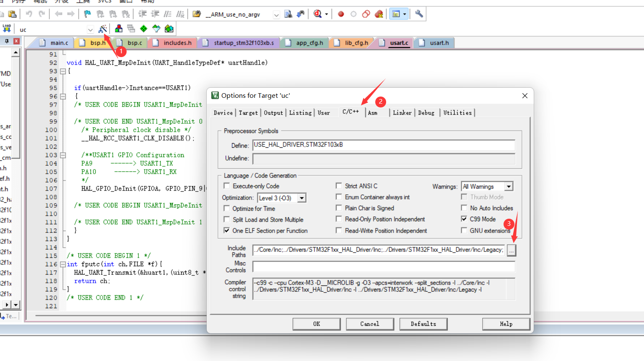
Task: Click the LOAD download icon
Action: (x=7, y=29)
